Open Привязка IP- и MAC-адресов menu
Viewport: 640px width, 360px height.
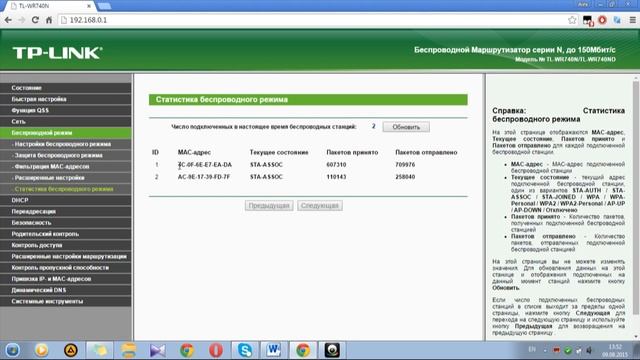pos(66,279)
